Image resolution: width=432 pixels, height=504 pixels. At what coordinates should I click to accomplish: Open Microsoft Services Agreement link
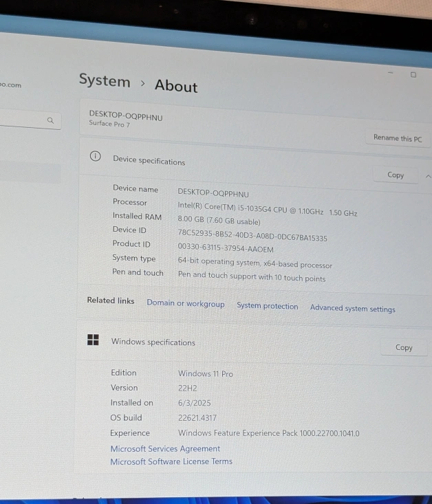pos(165,448)
